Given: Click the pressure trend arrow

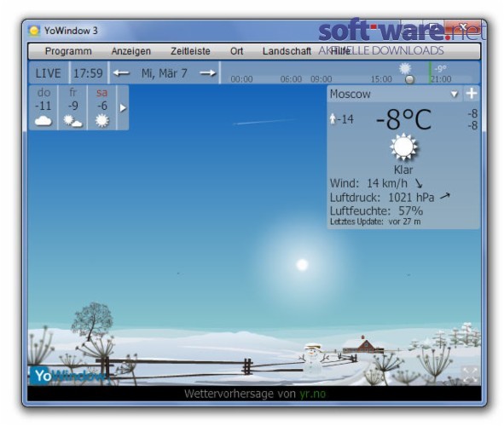Looking at the screenshot, I should (x=445, y=196).
